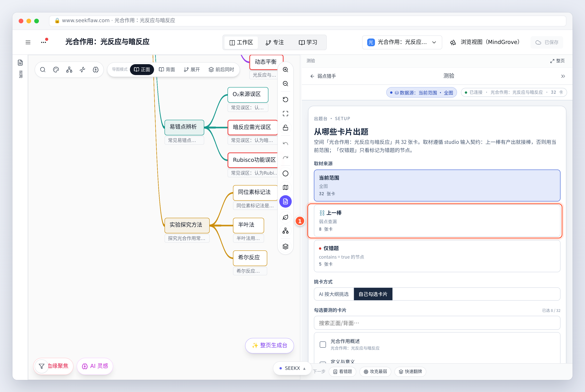Click the sparkle auto-layout icon
The image size is (585, 392).
pos(82,69)
